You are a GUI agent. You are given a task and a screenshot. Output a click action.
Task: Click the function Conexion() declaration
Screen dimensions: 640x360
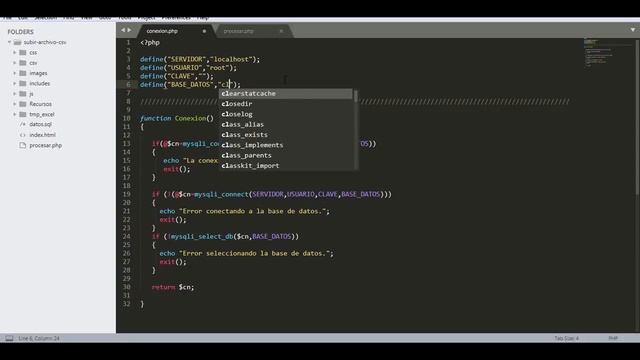[x=177, y=118]
